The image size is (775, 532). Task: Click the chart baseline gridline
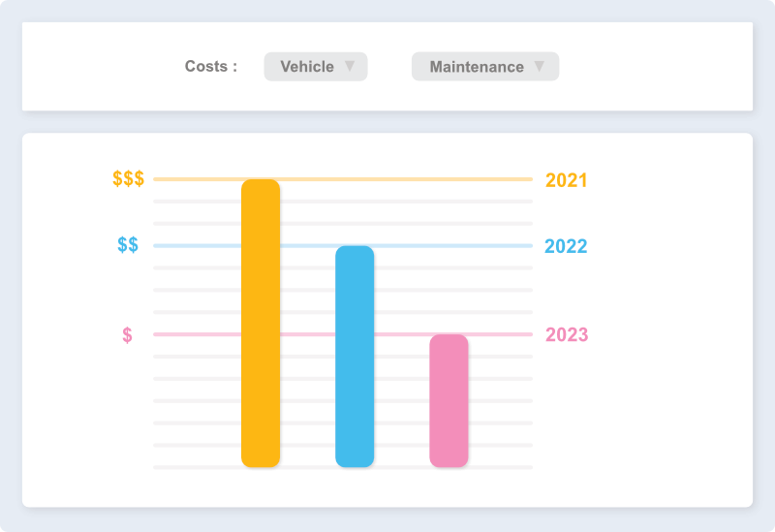194,467
